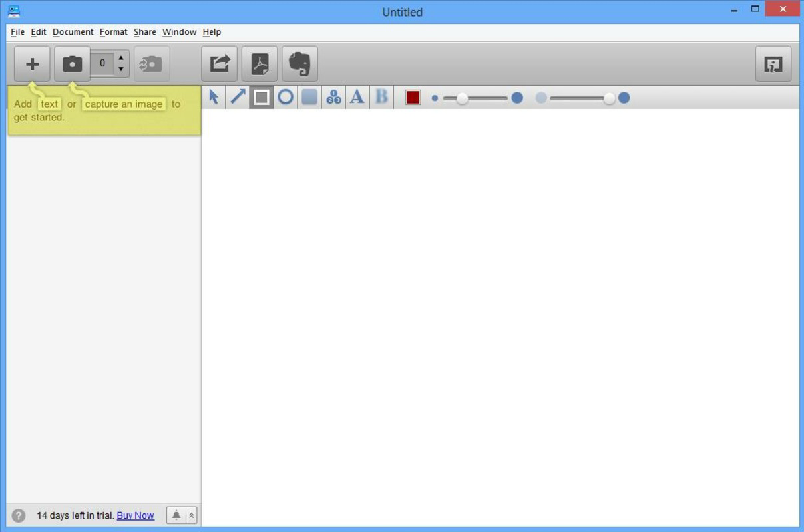Increase the capture delay stepper value
The image size is (804, 532).
point(120,58)
